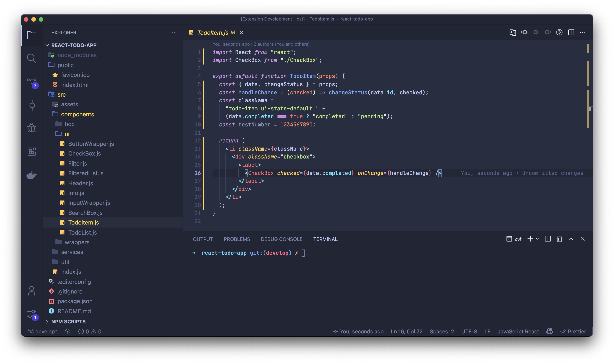Open the Copilot status bar icon
Screen dimensions: 614x364
(x=549, y=331)
